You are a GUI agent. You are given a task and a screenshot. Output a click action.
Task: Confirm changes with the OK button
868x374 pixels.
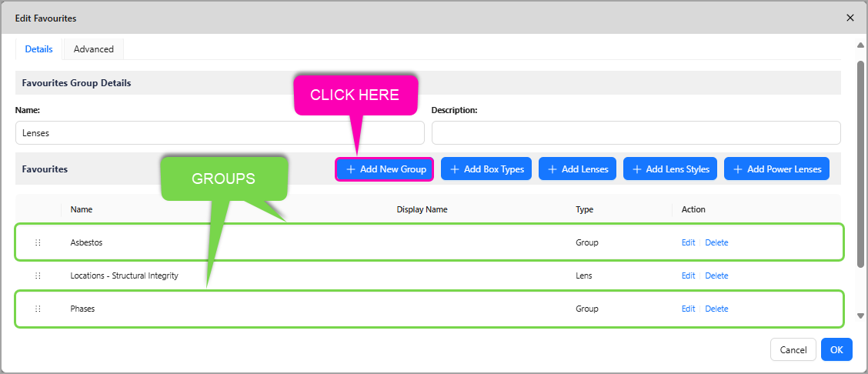pos(836,350)
